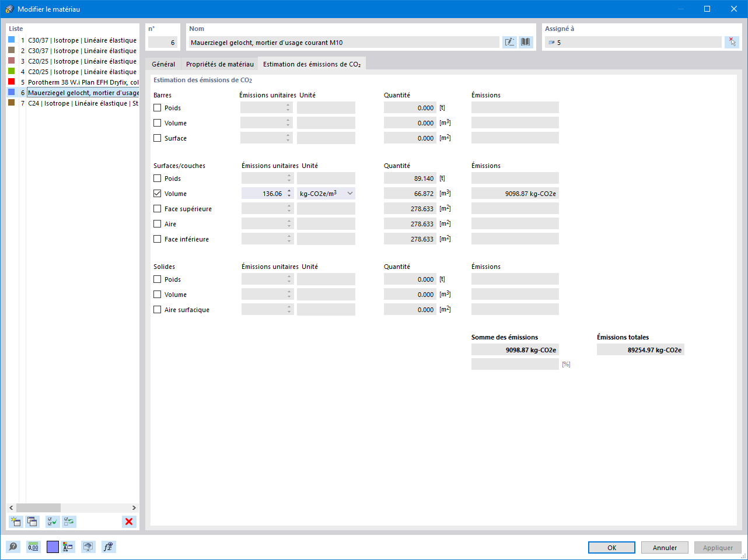Screen dimensions: 748x560
Task: Click the Assigné à field showing 5
Action: pyautogui.click(x=633, y=43)
